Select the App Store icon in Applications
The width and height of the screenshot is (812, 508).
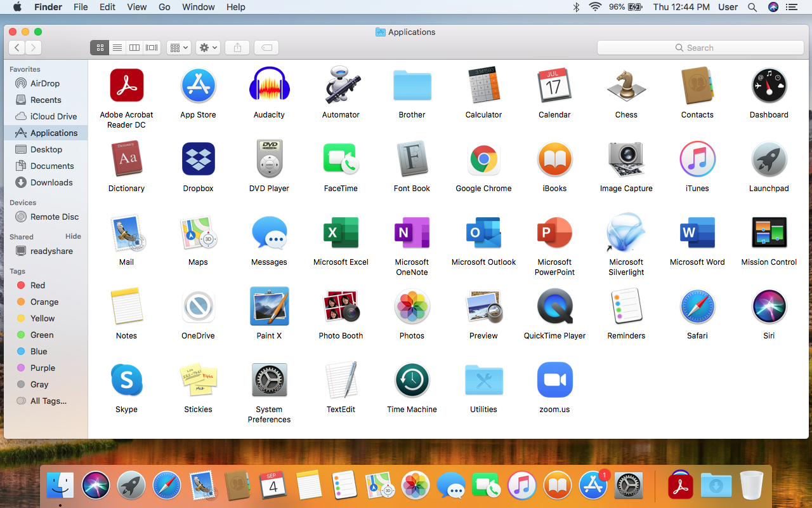pyautogui.click(x=198, y=85)
